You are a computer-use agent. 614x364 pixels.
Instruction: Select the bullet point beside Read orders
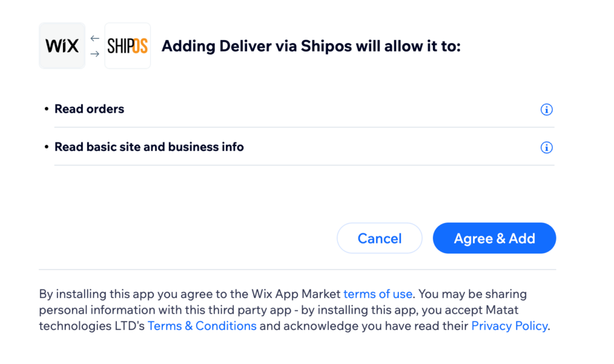click(x=46, y=109)
